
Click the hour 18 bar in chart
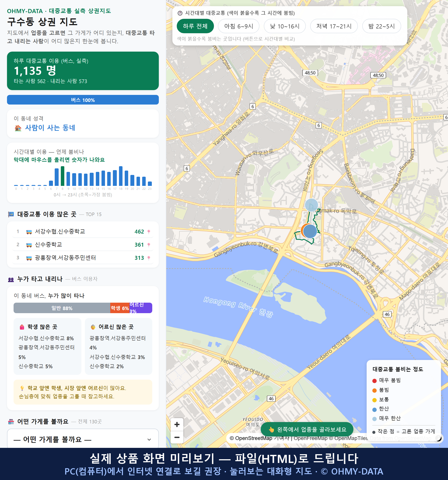coord(121,176)
